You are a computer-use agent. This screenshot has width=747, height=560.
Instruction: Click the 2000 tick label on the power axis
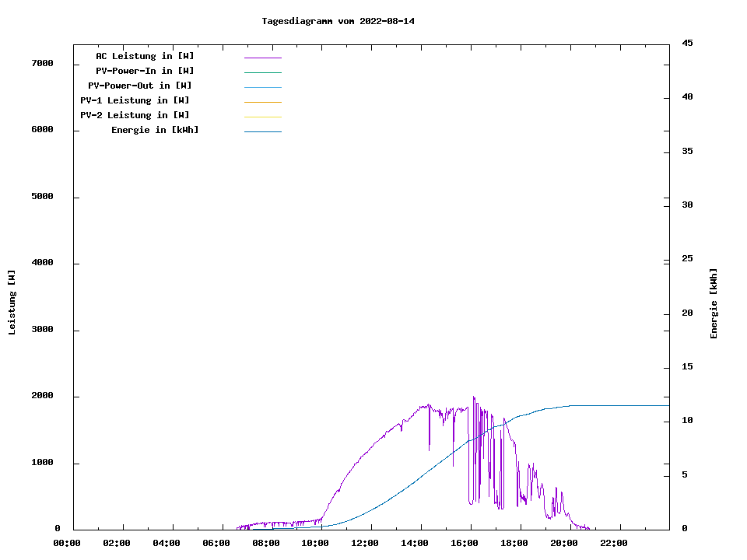(x=41, y=396)
